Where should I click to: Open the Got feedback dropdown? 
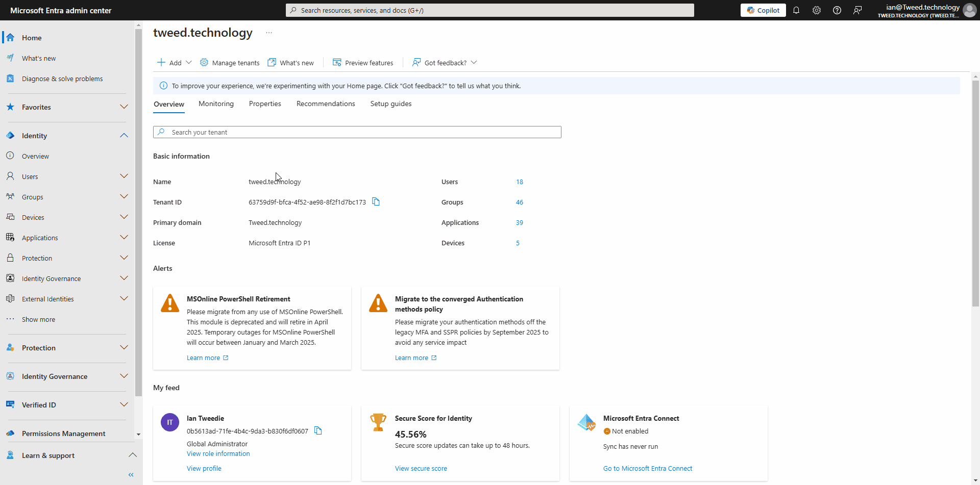pyautogui.click(x=474, y=62)
